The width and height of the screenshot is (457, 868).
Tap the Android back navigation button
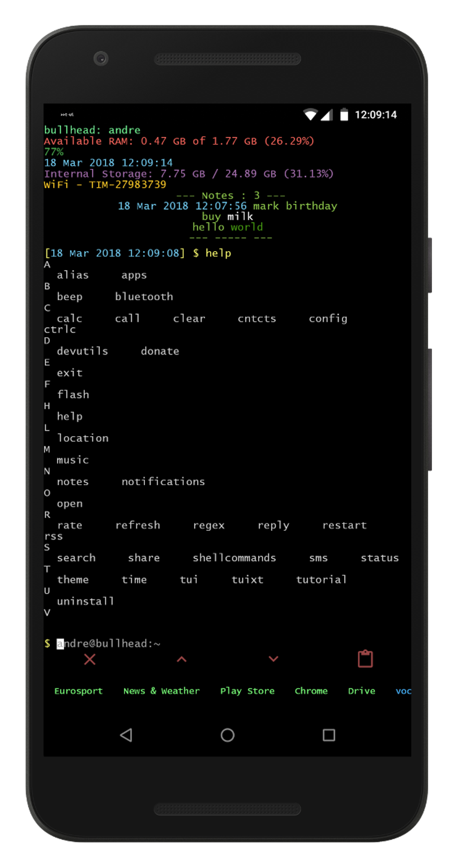point(126,735)
